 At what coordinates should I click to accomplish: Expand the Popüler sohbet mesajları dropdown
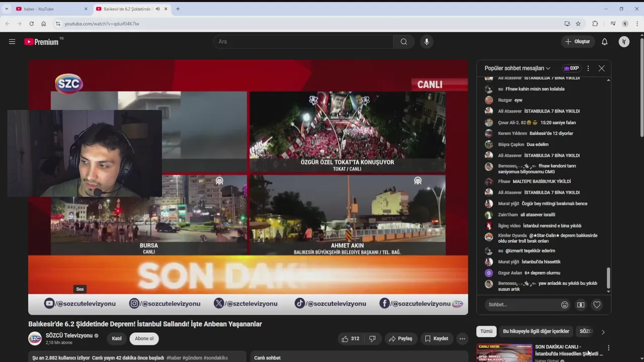coord(517,68)
